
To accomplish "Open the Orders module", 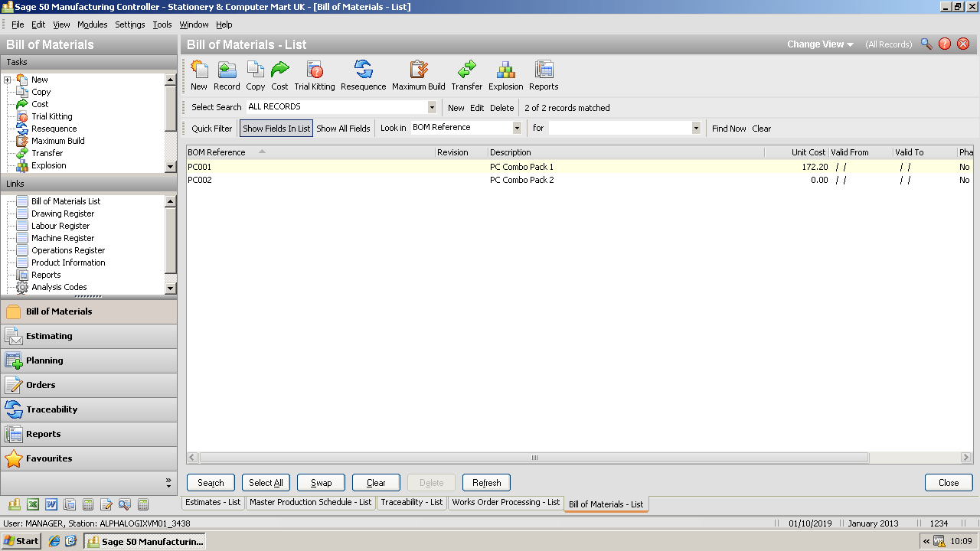I will pyautogui.click(x=88, y=385).
